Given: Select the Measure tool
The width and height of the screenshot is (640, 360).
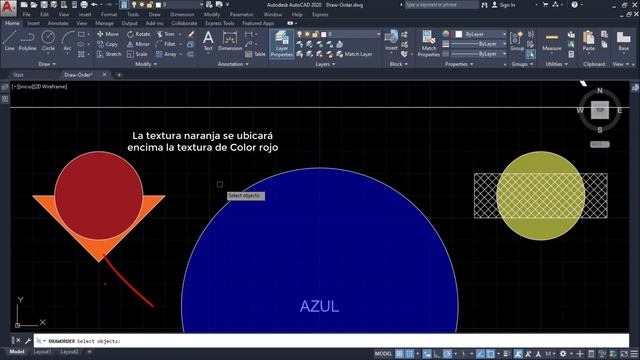Looking at the screenshot, I should (x=552, y=41).
